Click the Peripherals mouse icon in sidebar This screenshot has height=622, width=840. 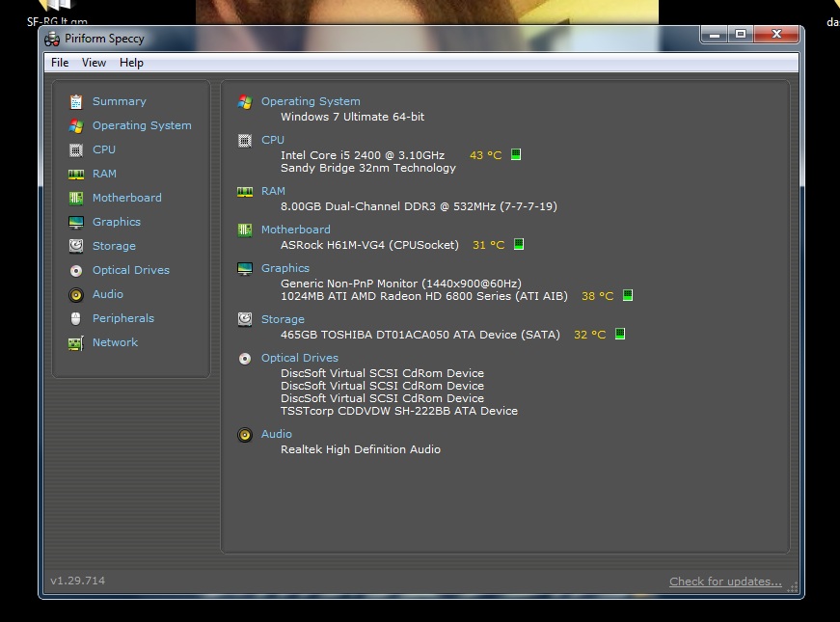[x=76, y=319]
